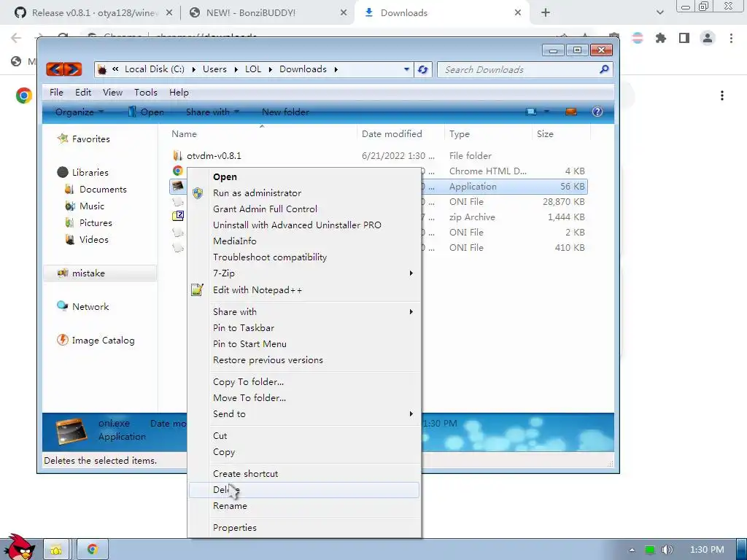The width and height of the screenshot is (747, 560).
Task: Choose Rename from context menu
Action: click(304, 506)
